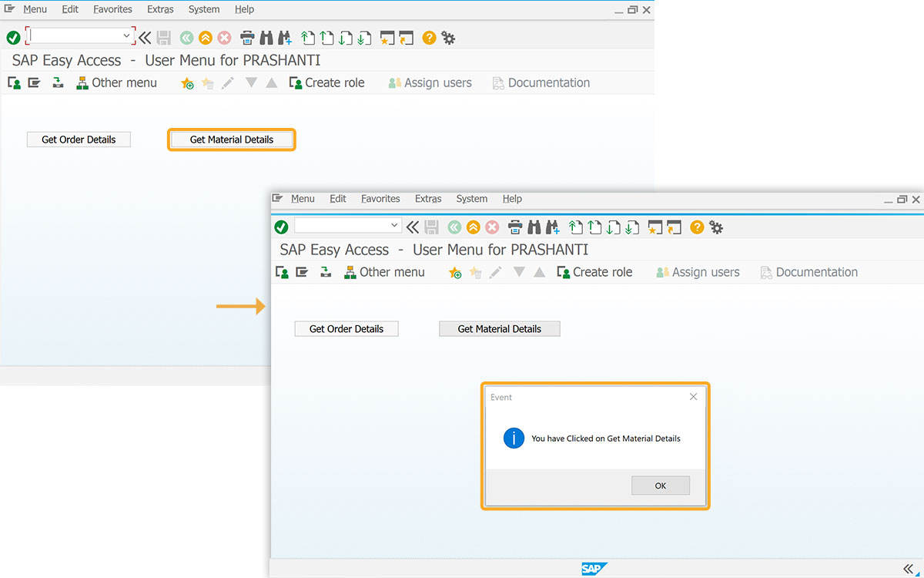
Task: Click Other menu in back window
Action: click(116, 82)
